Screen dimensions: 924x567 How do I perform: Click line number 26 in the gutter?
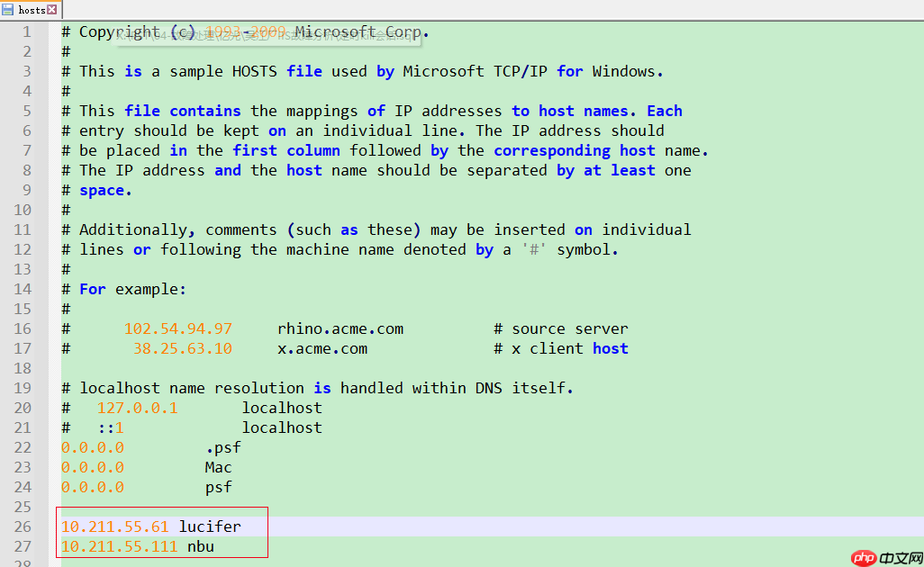[x=28, y=526]
